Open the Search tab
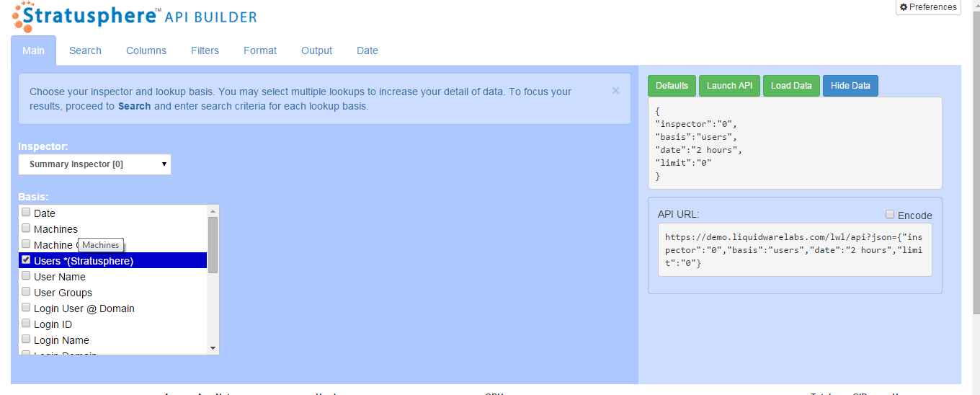The width and height of the screenshot is (980, 395). (x=85, y=50)
